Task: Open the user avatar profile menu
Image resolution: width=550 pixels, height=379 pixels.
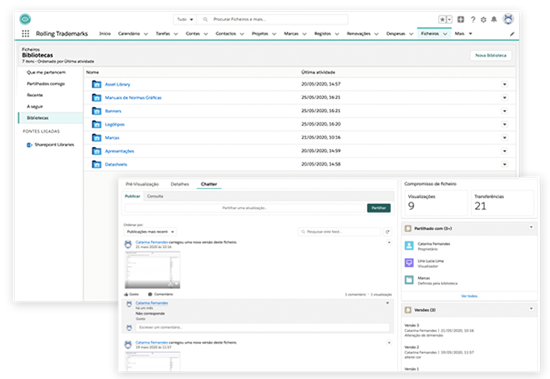Action: [x=508, y=19]
